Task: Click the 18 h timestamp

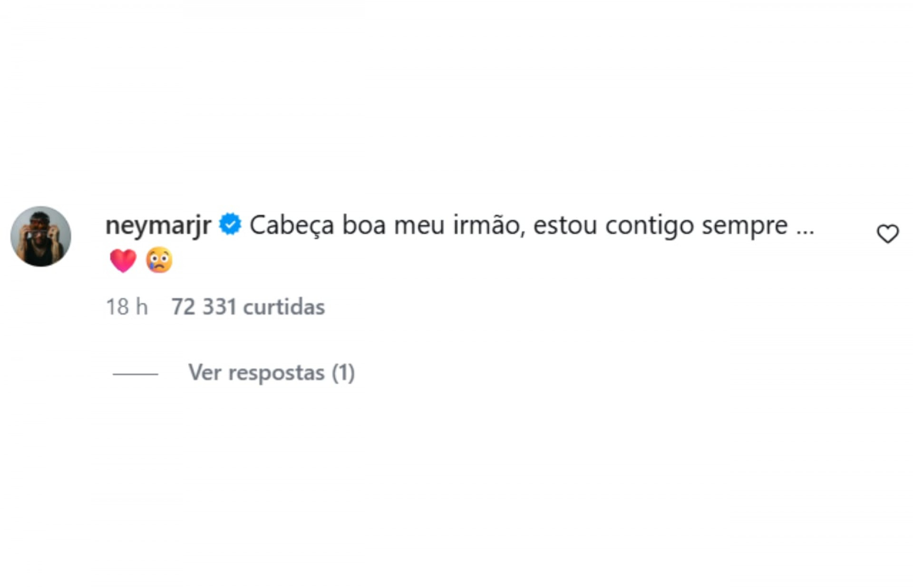Action: [x=126, y=307]
